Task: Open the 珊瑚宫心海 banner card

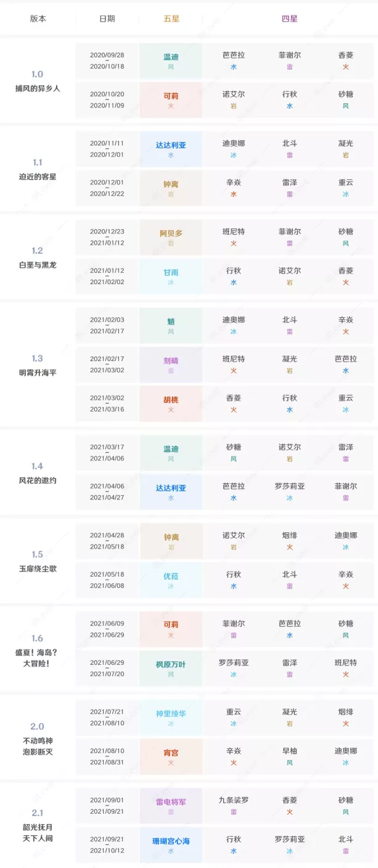Action: tap(171, 845)
